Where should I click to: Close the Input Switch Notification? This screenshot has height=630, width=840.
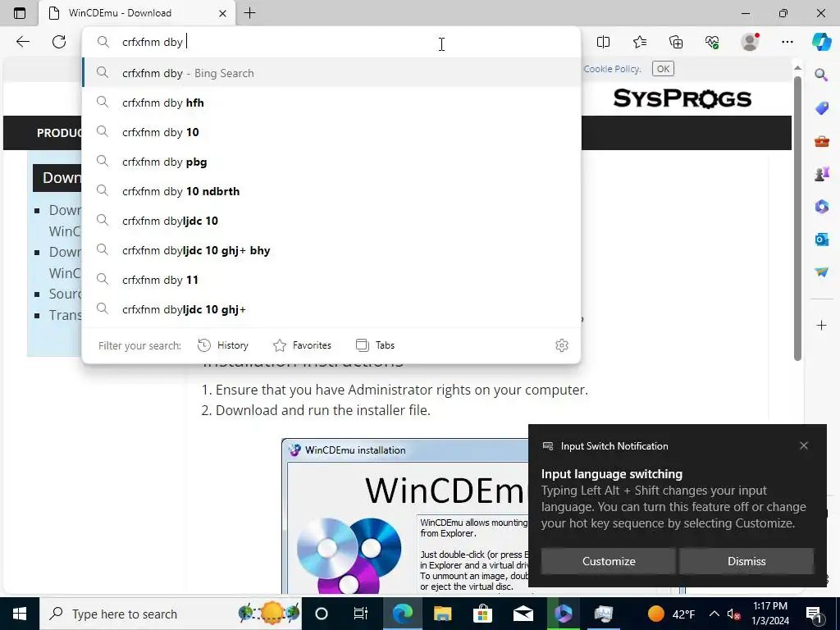(804, 445)
